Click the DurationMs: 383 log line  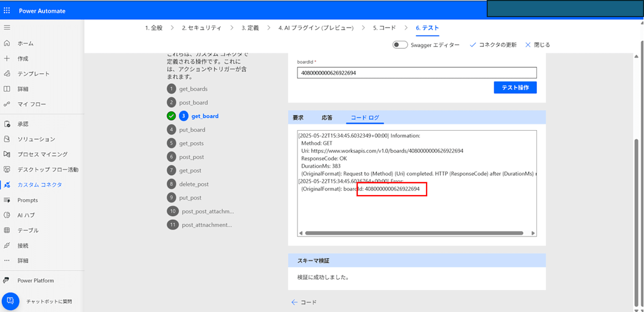[321, 166]
